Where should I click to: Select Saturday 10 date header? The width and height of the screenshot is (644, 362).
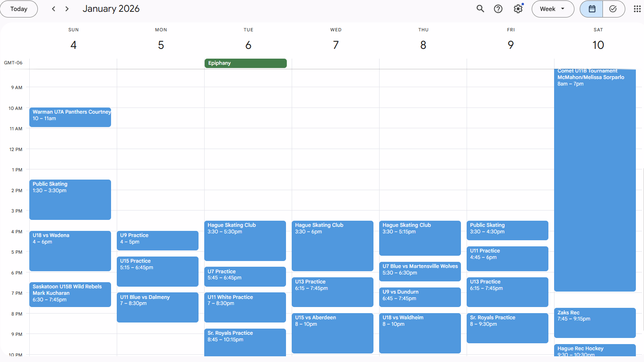coord(598,45)
